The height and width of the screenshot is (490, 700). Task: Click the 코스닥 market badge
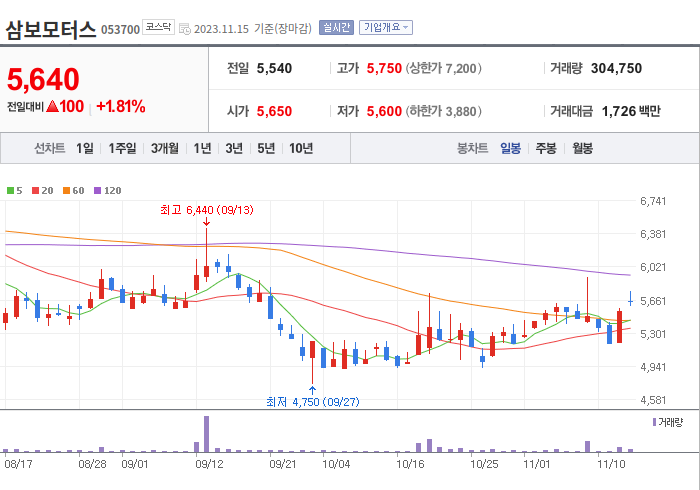[158, 27]
